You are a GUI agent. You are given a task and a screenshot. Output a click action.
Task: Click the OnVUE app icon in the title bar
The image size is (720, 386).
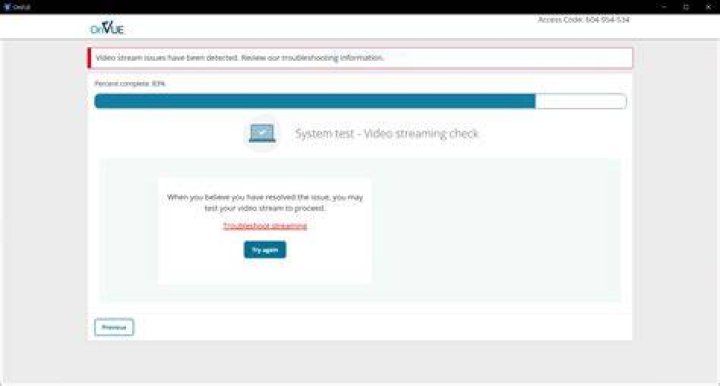[x=7, y=7]
